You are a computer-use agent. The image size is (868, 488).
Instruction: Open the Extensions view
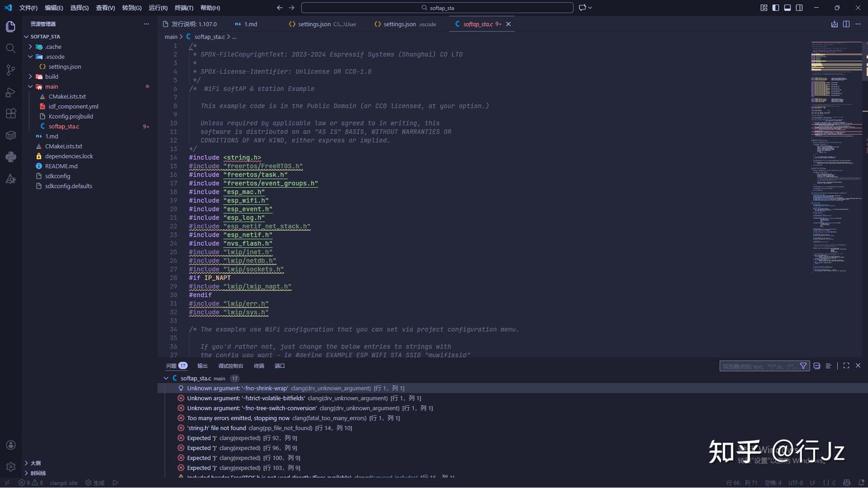10,113
